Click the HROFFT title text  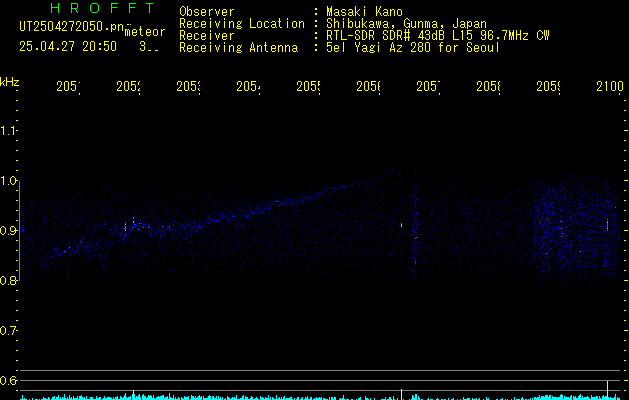pyautogui.click(x=103, y=8)
